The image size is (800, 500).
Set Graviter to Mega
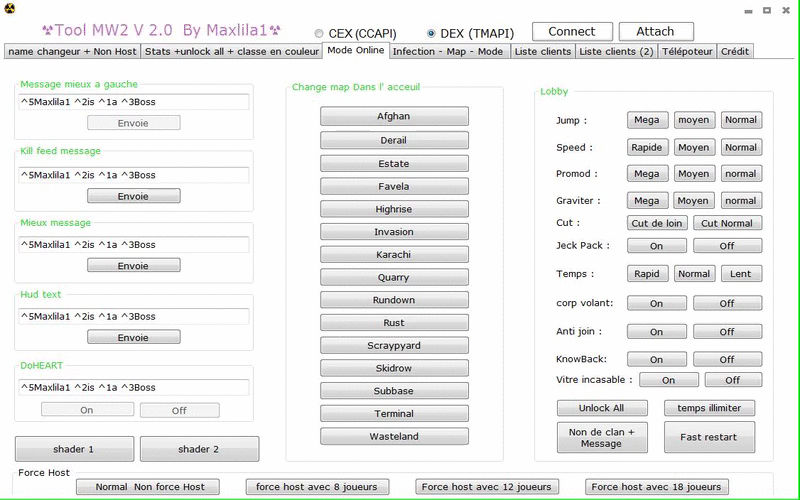647,201
